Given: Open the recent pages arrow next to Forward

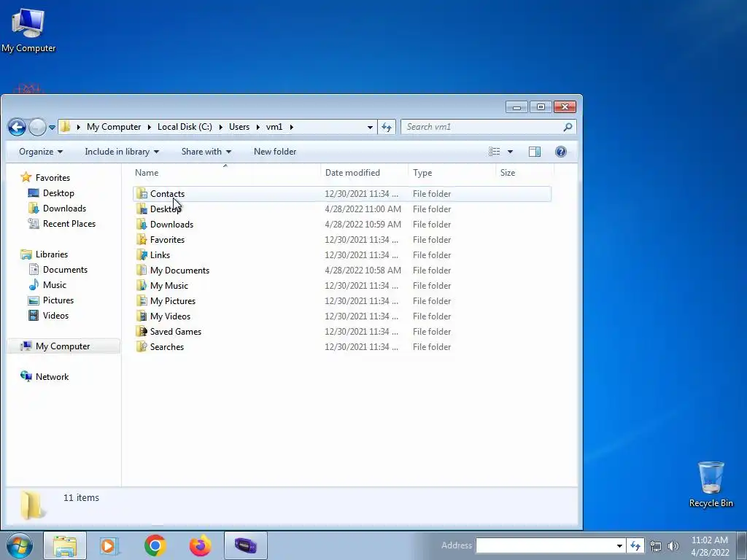Looking at the screenshot, I should pyautogui.click(x=52, y=128).
